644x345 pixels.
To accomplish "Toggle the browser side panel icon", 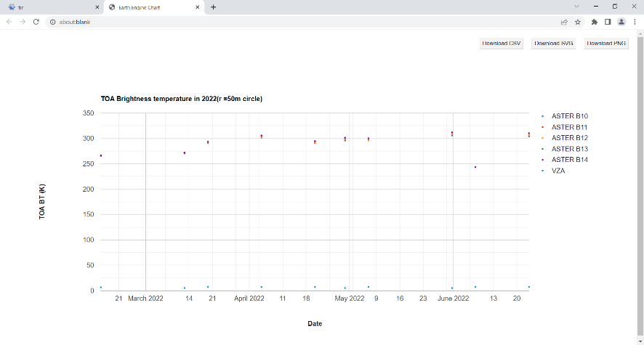I will click(x=608, y=22).
